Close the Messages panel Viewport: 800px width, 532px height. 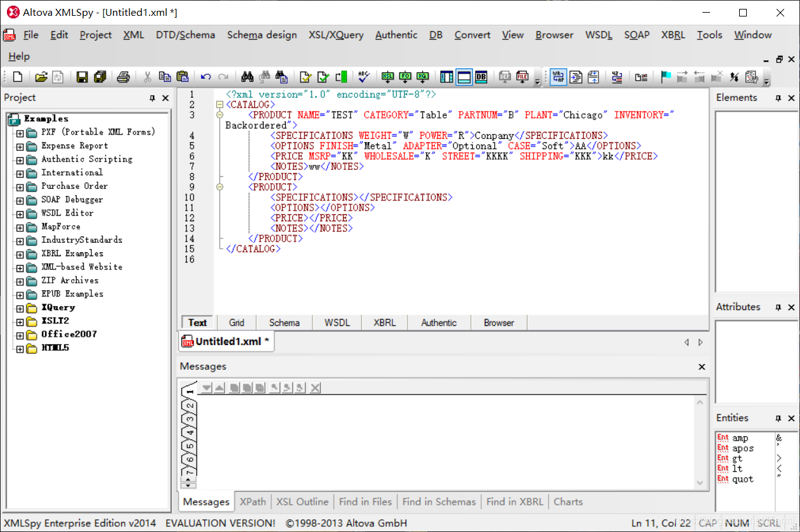(x=702, y=367)
